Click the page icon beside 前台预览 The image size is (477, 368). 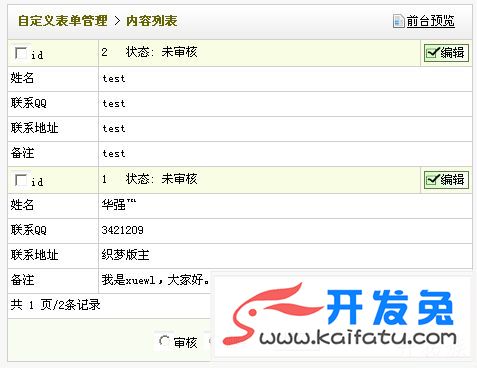398,21
